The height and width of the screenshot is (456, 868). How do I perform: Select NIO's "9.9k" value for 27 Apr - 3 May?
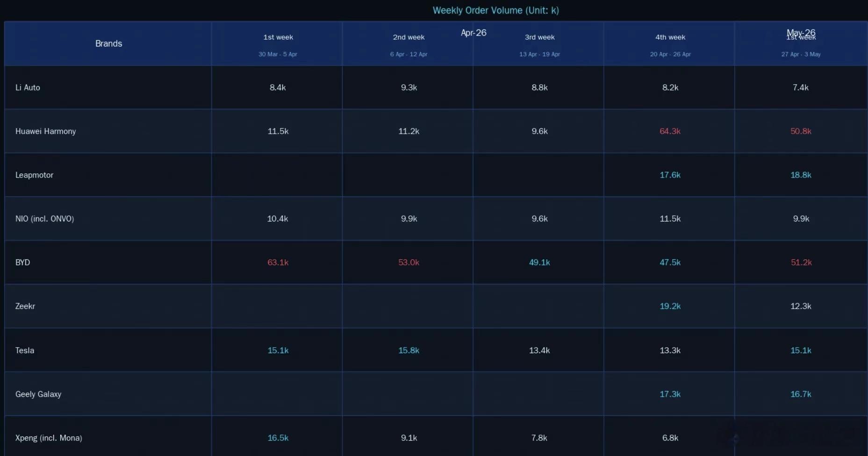(x=801, y=219)
